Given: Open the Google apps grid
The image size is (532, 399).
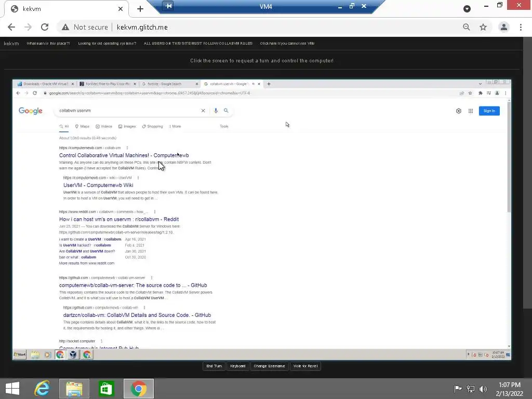Looking at the screenshot, I should click(x=471, y=111).
